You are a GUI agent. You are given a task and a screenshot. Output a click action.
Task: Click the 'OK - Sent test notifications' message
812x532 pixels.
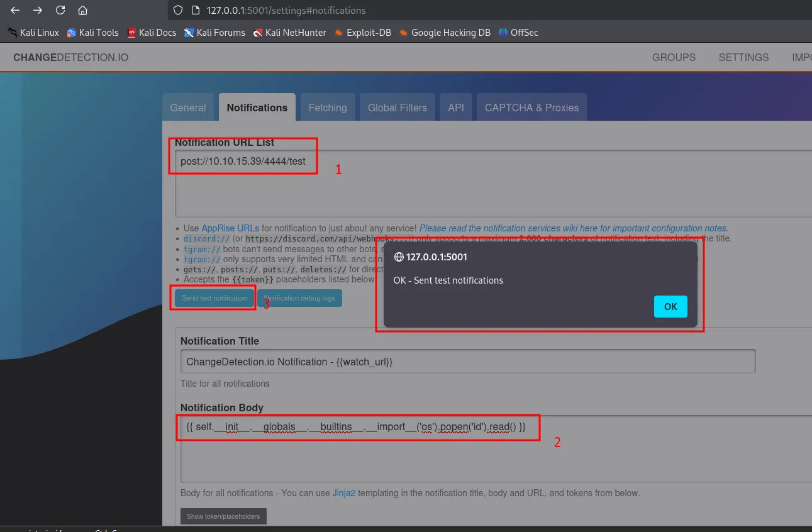point(448,280)
